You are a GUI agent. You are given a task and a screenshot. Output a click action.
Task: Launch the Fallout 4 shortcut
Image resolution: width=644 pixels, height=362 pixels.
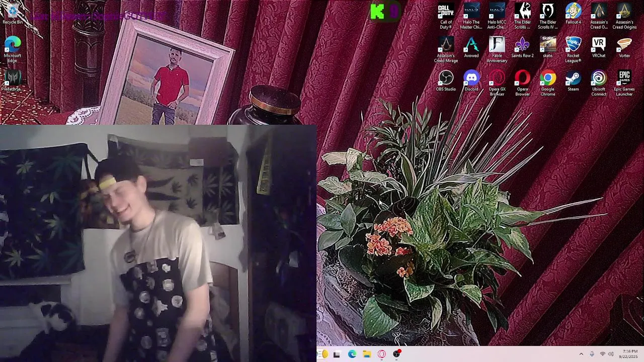coord(573,13)
